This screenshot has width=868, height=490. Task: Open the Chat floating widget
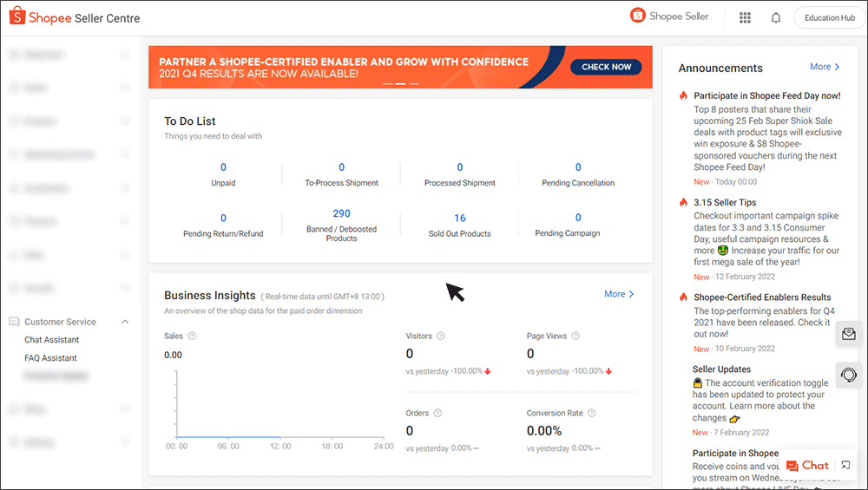click(807, 466)
